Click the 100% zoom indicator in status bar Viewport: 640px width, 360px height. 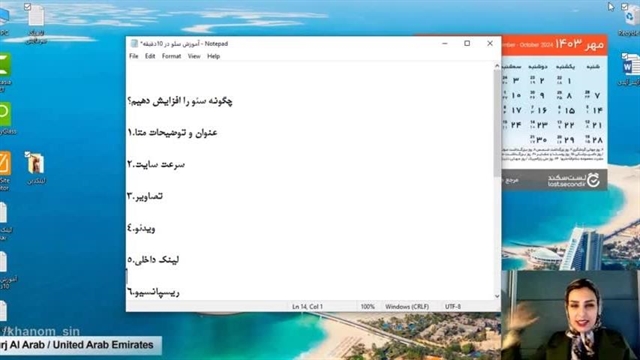[367, 307]
